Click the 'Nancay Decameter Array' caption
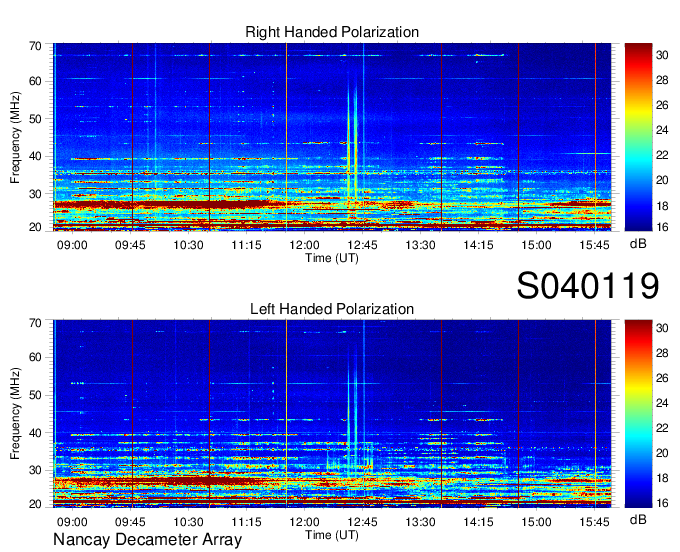Viewport: 680px width, 552px height. tap(147, 540)
